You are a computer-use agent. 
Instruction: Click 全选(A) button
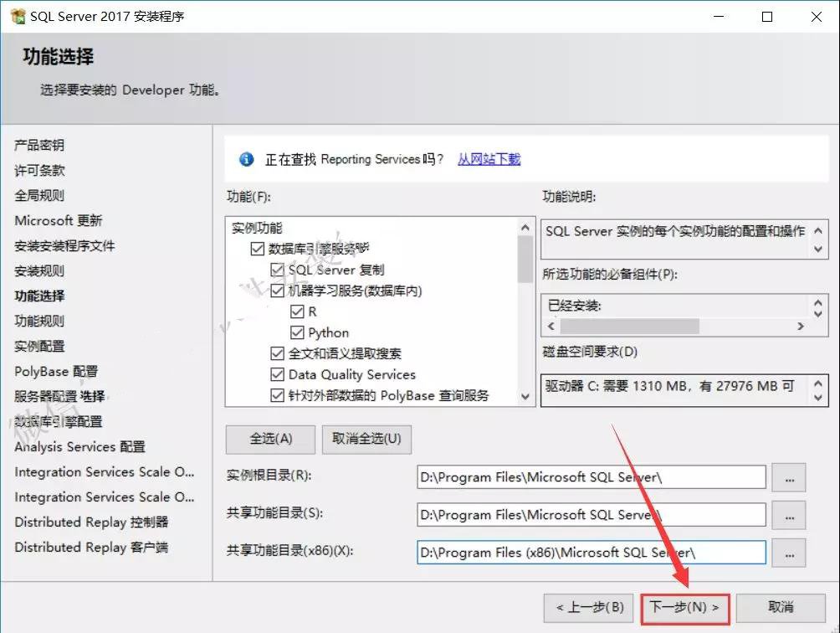tap(270, 439)
